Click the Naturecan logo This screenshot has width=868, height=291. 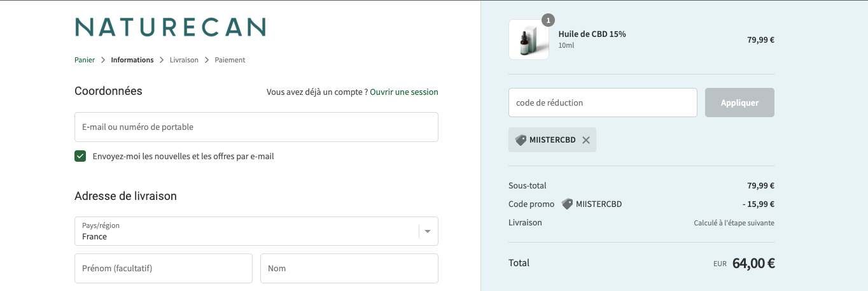(x=170, y=27)
